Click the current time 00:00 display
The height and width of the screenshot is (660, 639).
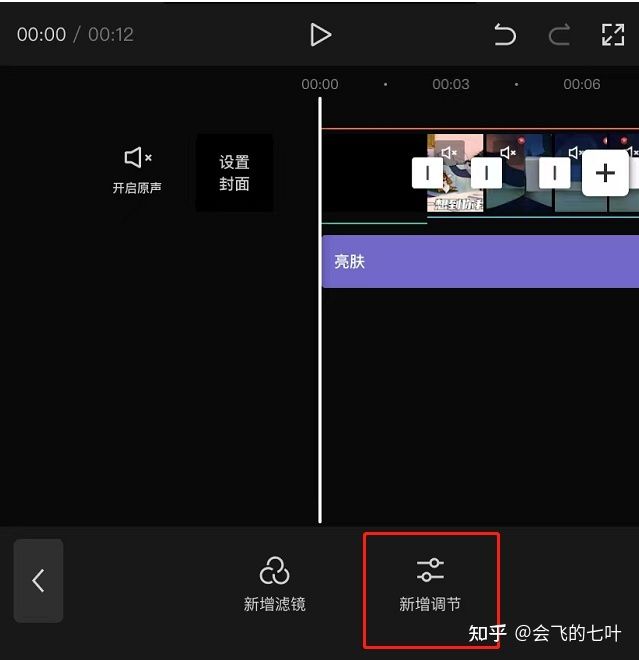(x=41, y=35)
